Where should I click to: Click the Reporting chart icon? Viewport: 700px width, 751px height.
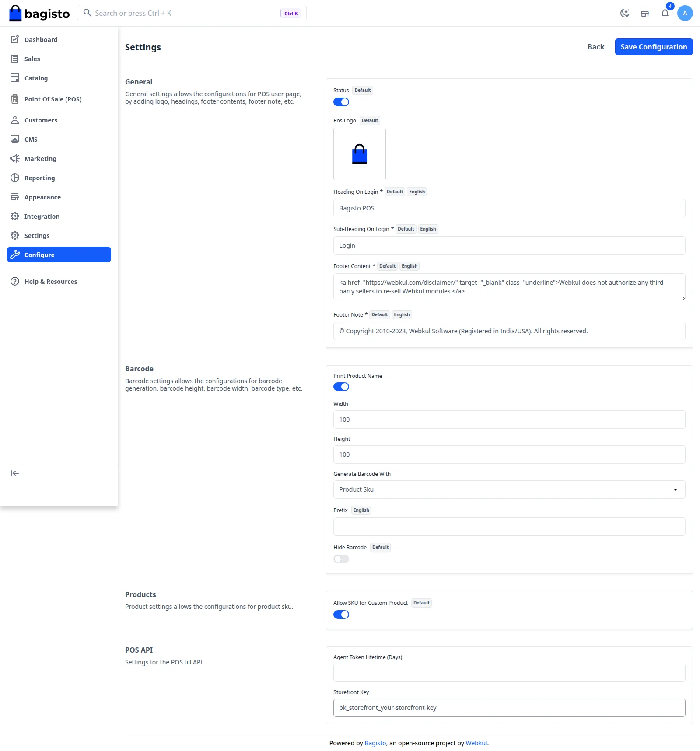point(15,178)
